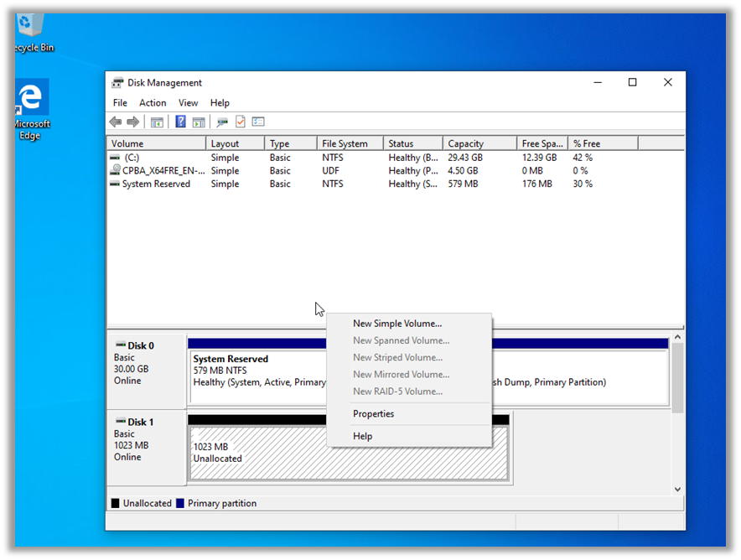
Task: Select the 1023 MB Unallocated region on Disk 1
Action: coord(349,453)
